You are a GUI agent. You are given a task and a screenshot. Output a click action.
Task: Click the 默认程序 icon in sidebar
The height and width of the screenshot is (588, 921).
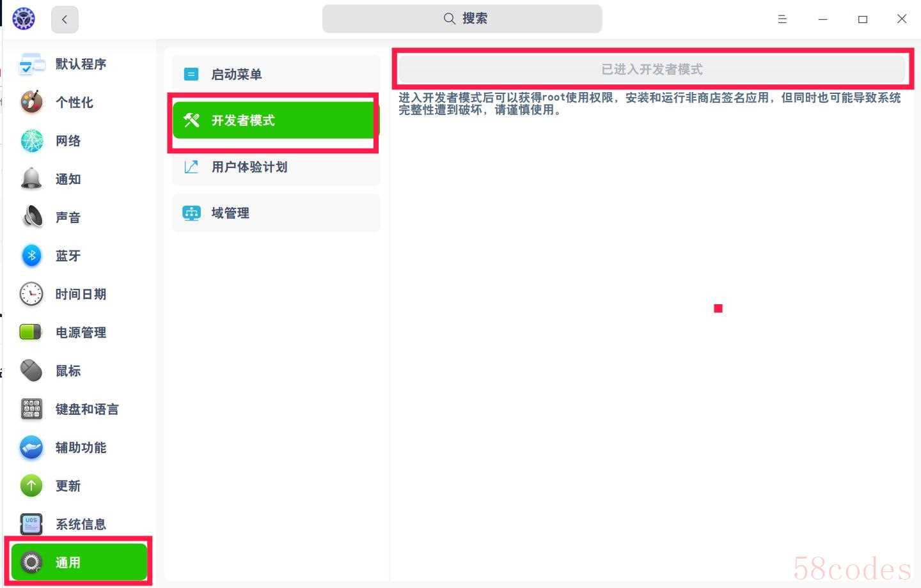pos(32,64)
